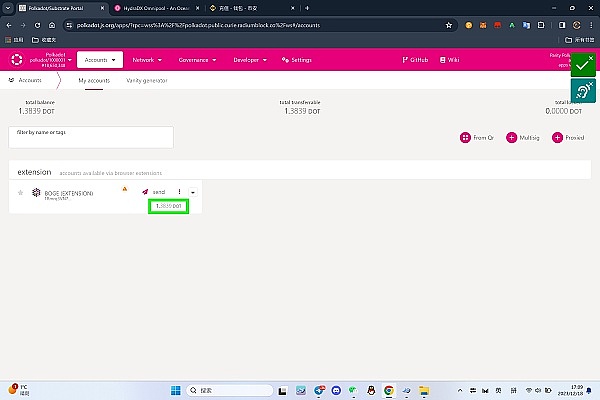This screenshot has height=400, width=600.
Task: Switch to HydraDX Omnipool browser tab
Action: [x=156, y=8]
